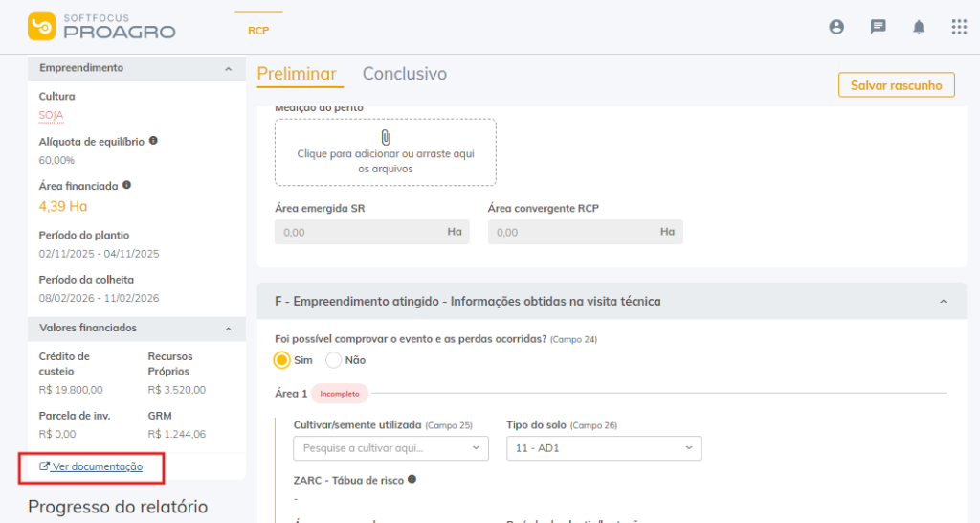Open the Tipo do solo dropdown

point(603,448)
